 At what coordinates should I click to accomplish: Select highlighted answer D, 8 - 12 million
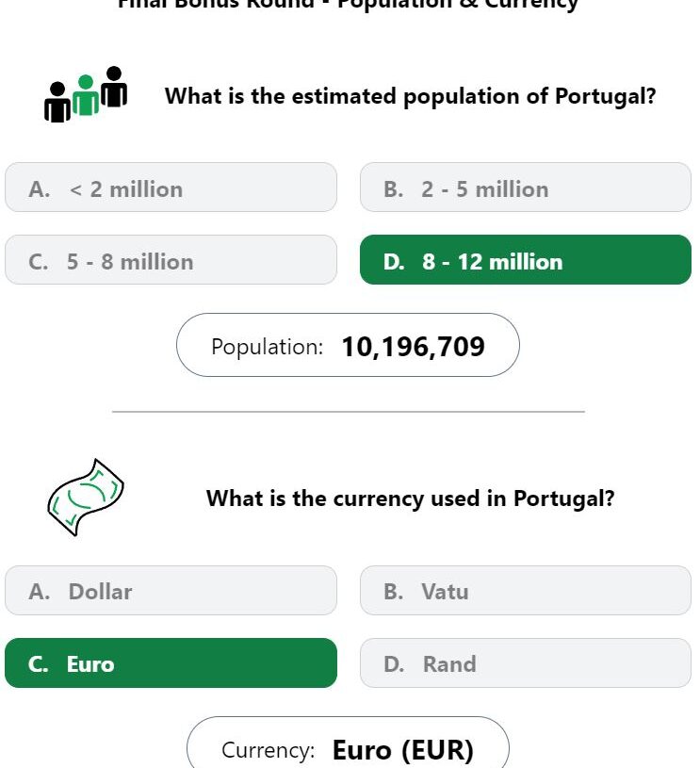click(526, 259)
